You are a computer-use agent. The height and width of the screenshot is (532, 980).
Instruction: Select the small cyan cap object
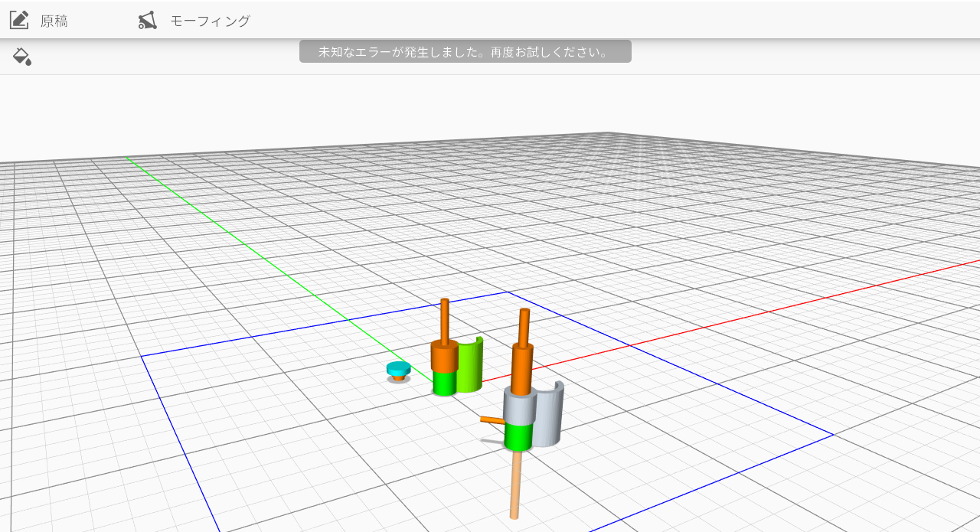(x=398, y=368)
